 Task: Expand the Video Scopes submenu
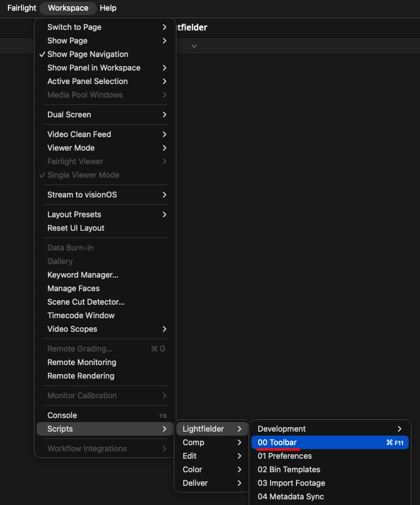(105, 329)
